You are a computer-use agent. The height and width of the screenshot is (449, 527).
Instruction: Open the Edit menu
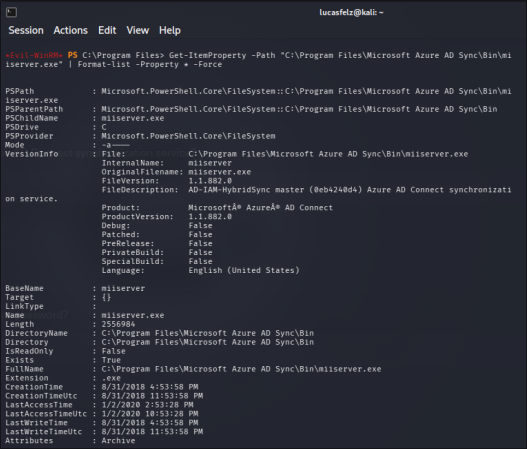click(107, 31)
